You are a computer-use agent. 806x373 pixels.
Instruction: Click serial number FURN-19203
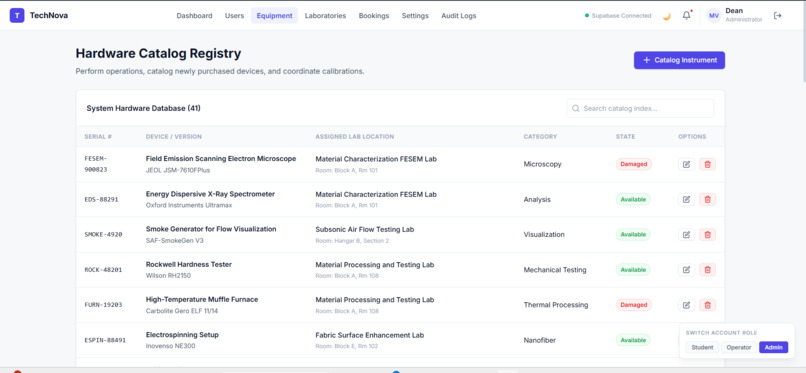point(103,305)
